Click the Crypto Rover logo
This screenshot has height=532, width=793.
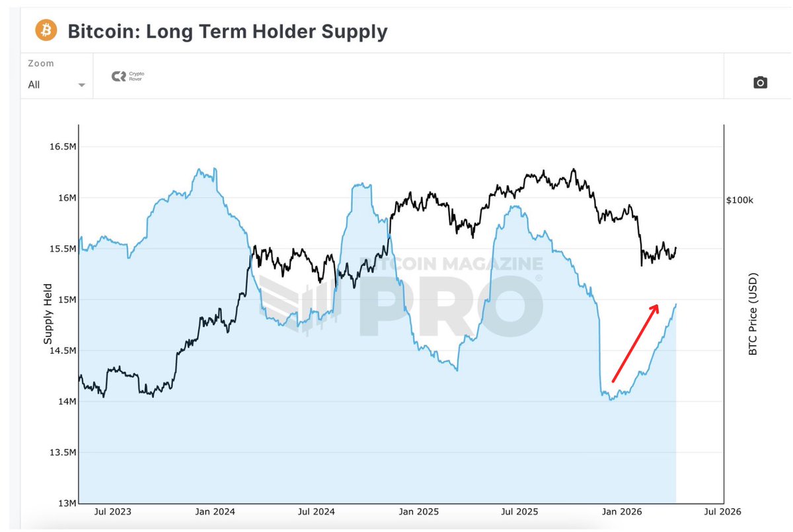click(x=127, y=77)
